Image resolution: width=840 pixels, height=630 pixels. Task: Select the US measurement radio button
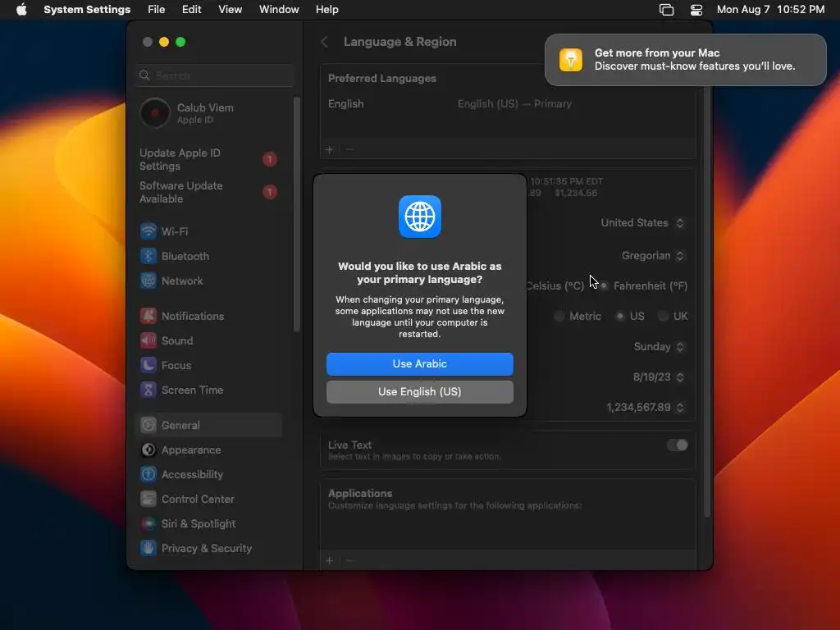click(x=620, y=316)
